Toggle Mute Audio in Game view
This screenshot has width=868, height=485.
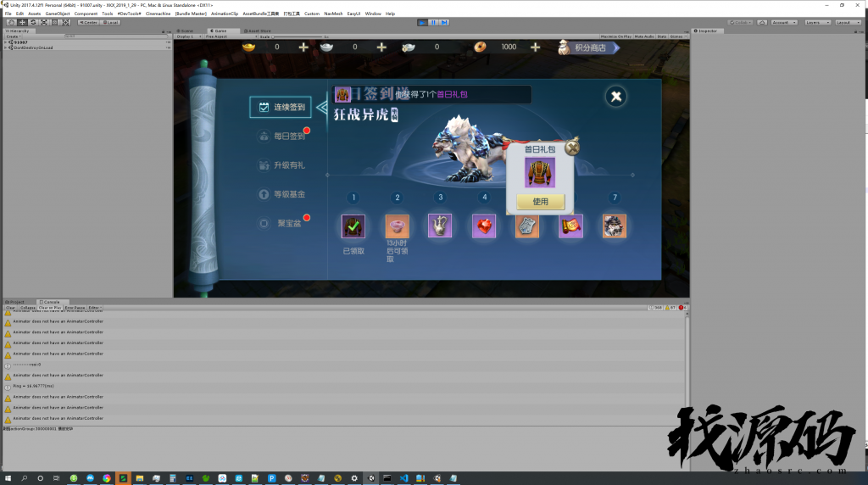[x=644, y=36]
